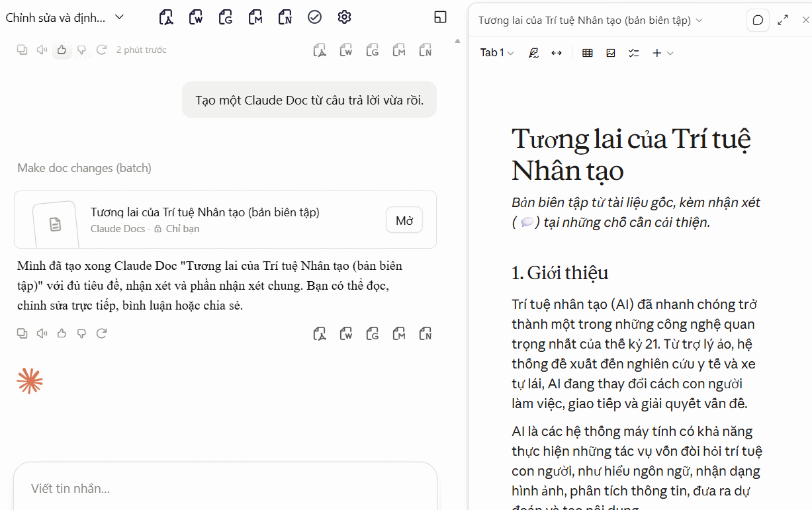Export 2 phút trước message as Word
The height and width of the screenshot is (510, 812).
[346, 50]
